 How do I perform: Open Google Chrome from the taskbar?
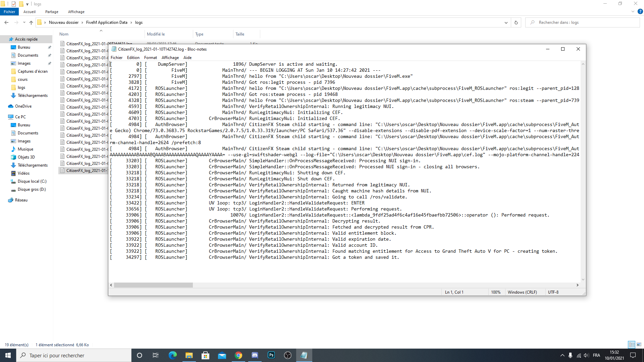pos(238,355)
